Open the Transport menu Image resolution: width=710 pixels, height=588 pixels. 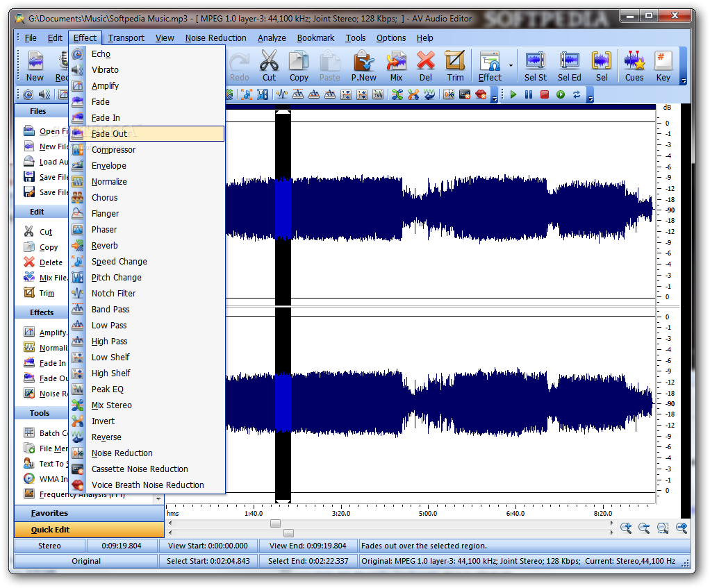pyautogui.click(x=126, y=38)
